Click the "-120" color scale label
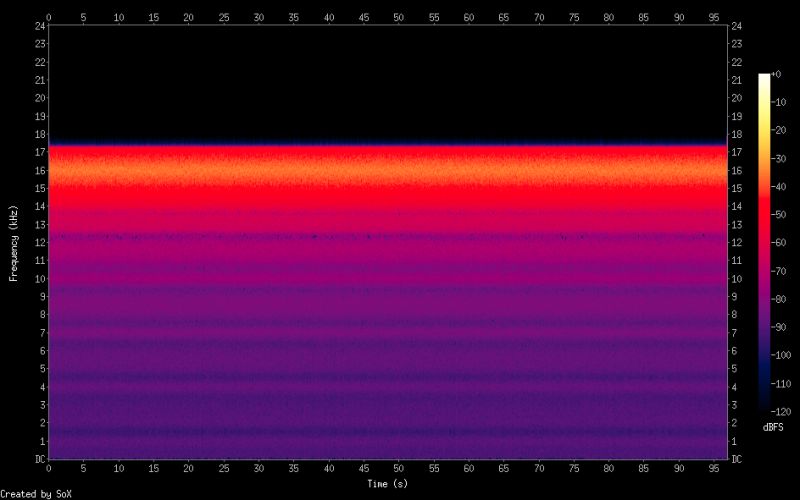Viewport: 800px width, 500px height. [x=781, y=412]
